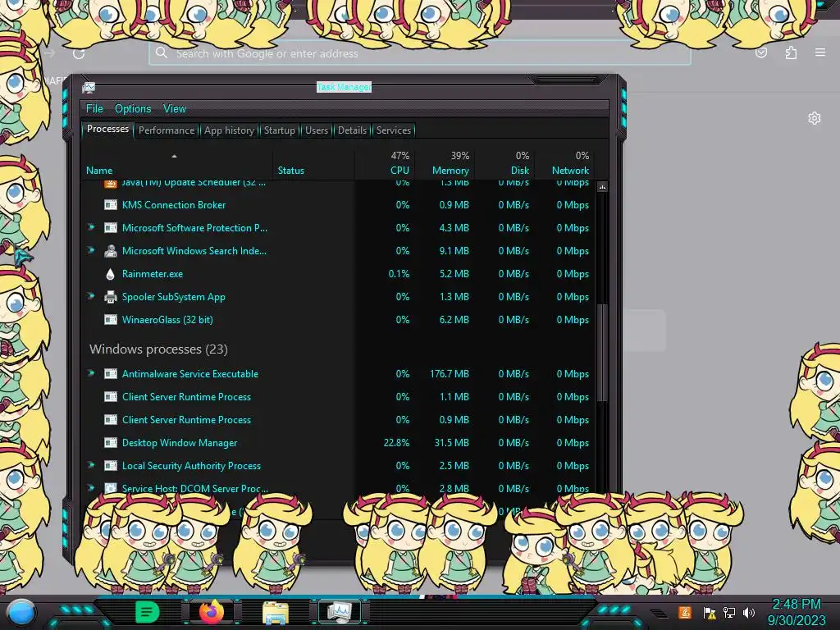This screenshot has width=840, height=630.
Task: Select WinaeroGlass (32 bit) process
Action: [337, 320]
